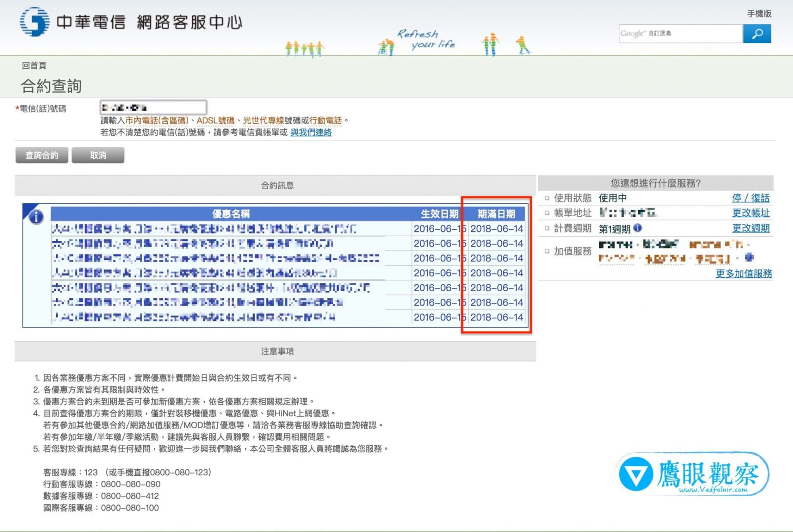Screen dimensions: 793x532
Task: Click 數據客服專線 0800-080-412 line
Action: [101, 496]
